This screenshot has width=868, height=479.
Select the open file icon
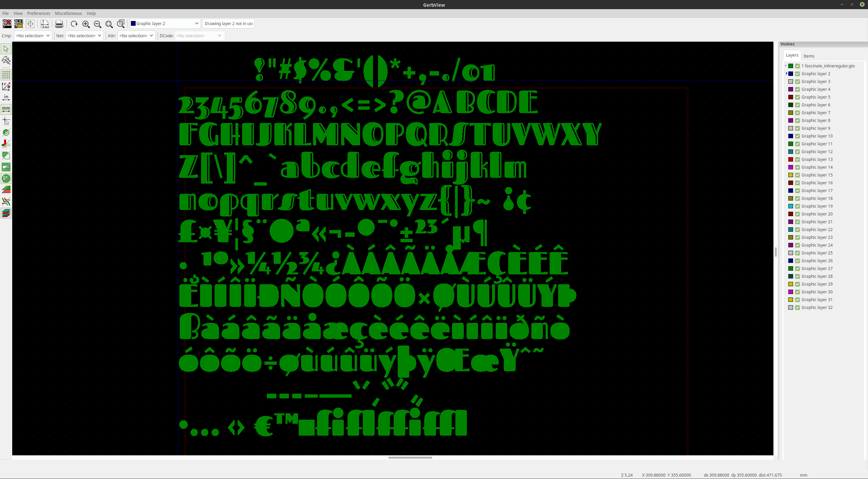(18, 23)
